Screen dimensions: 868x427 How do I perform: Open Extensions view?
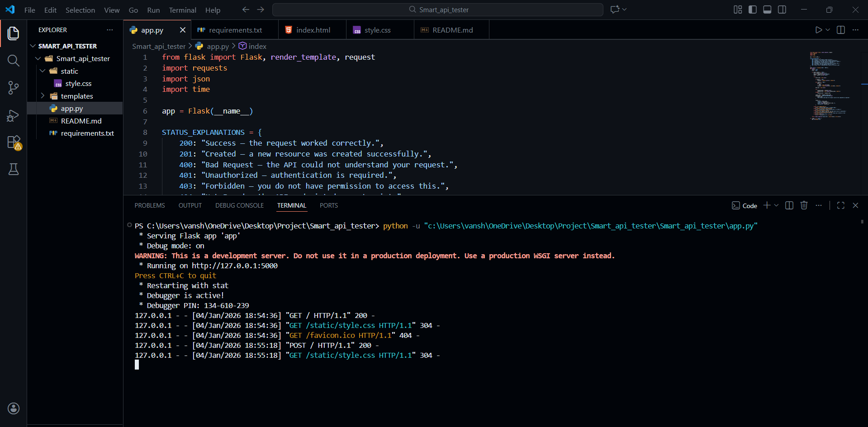[14, 142]
